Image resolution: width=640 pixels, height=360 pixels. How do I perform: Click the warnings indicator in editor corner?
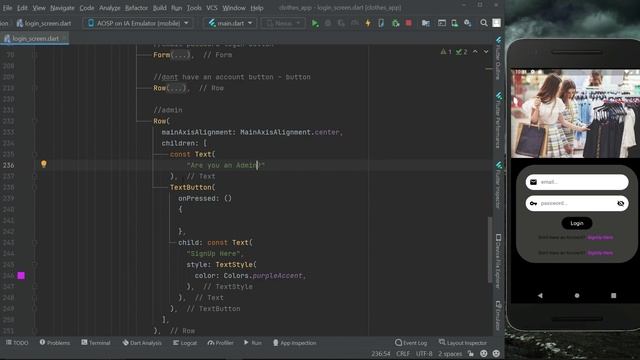tap(446, 52)
